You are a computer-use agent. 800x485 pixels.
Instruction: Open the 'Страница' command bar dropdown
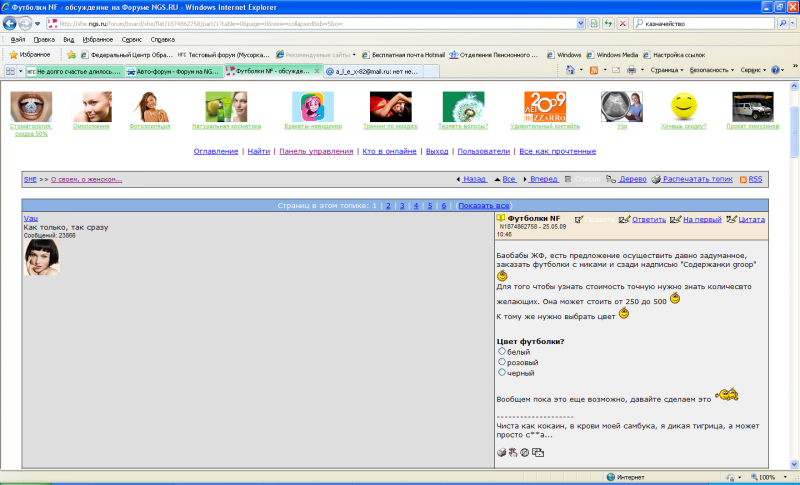(667, 70)
